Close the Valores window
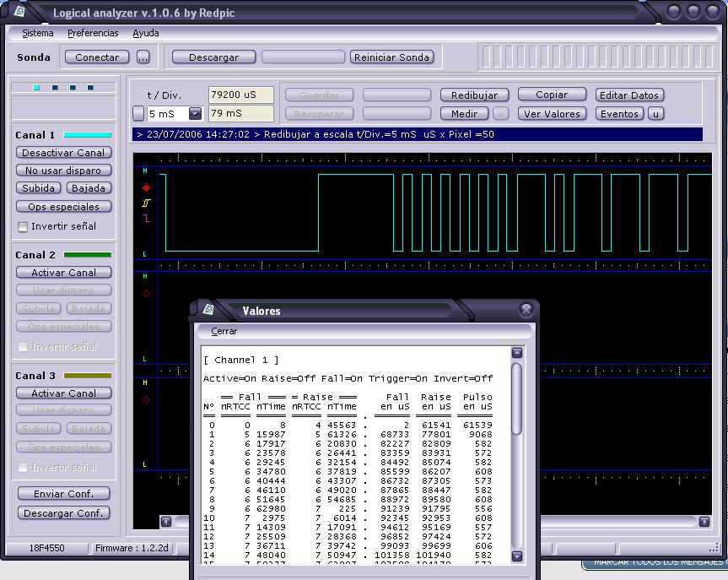Screen dimensions: 728x580 526,310
